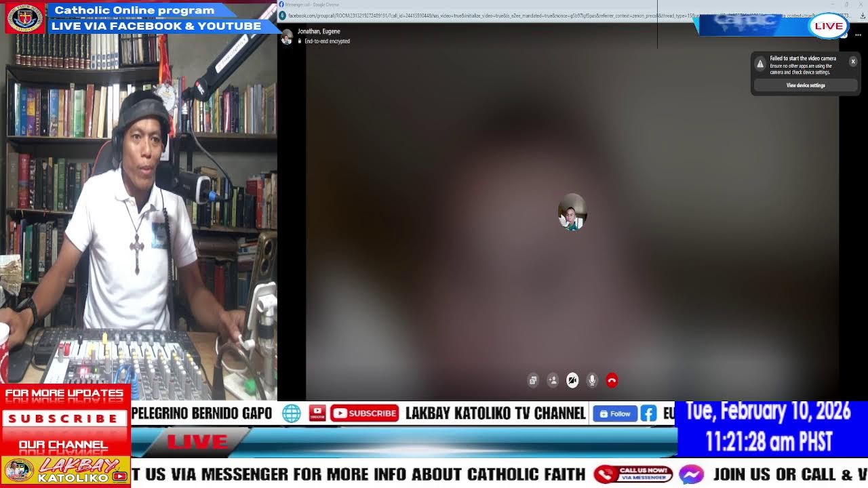Click the 'FOR MORE UPDATES' text
Viewport: 868px width, 488px height.
point(64,393)
